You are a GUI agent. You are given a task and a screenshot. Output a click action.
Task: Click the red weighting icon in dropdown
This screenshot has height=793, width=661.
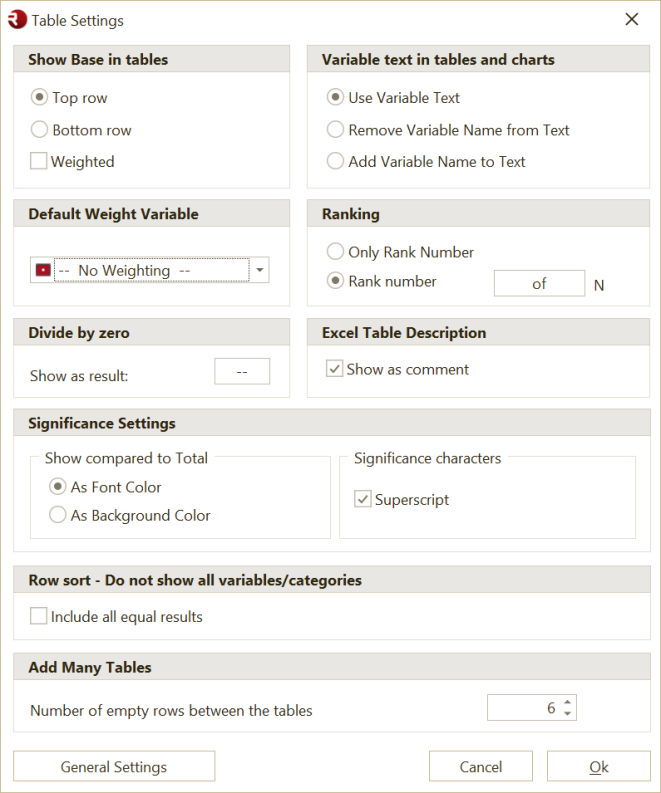click(x=43, y=270)
